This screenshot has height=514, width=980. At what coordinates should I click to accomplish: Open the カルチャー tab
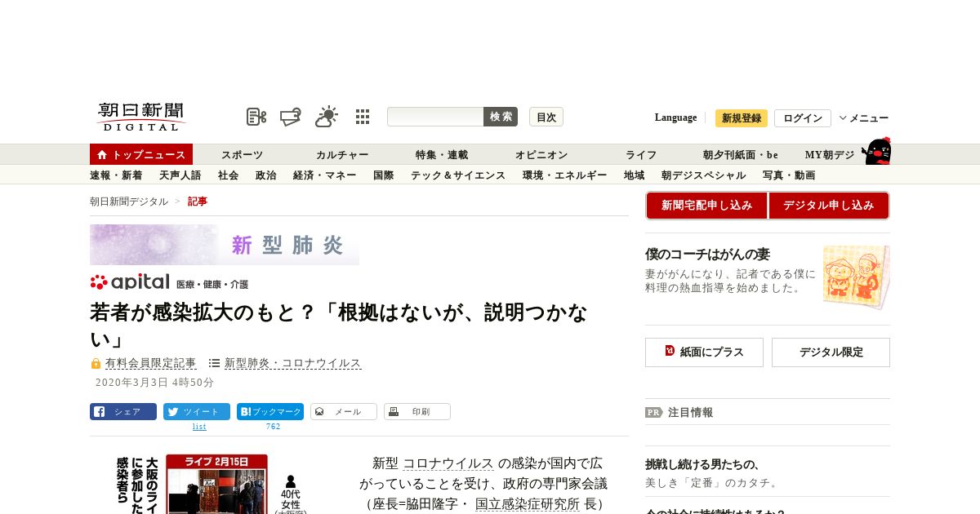coord(342,155)
